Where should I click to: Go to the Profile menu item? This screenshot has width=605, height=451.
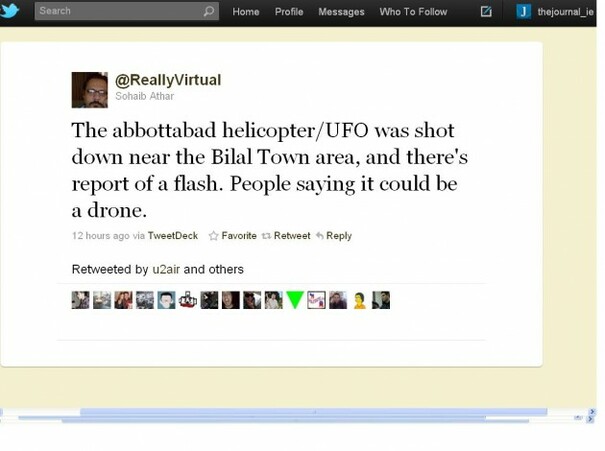coord(289,12)
